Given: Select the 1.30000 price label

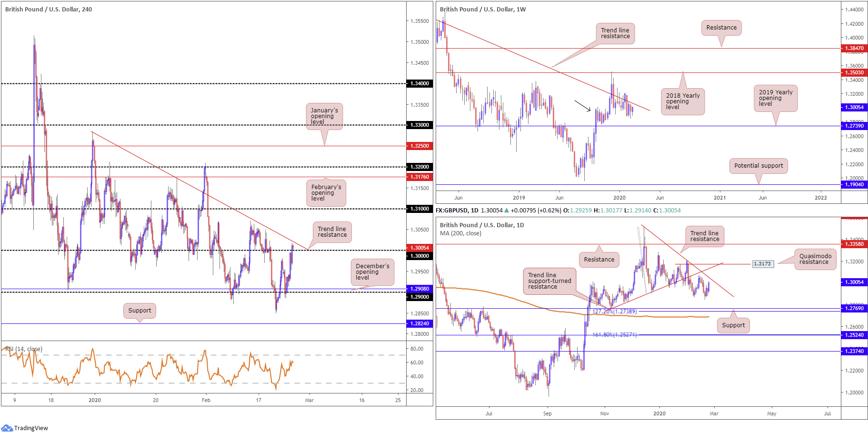Looking at the screenshot, I should click(x=419, y=256).
